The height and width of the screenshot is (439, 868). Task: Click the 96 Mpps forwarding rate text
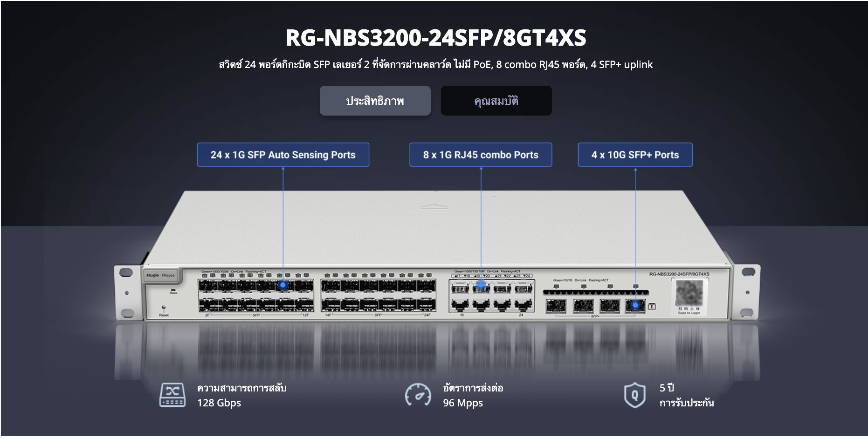point(463,403)
